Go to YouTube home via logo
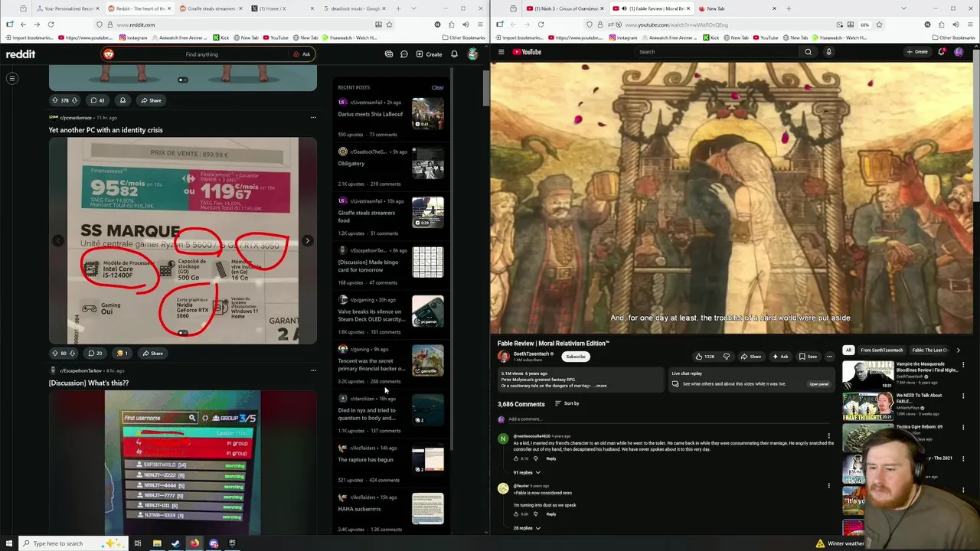Viewport: 980px width, 551px height. point(527,52)
